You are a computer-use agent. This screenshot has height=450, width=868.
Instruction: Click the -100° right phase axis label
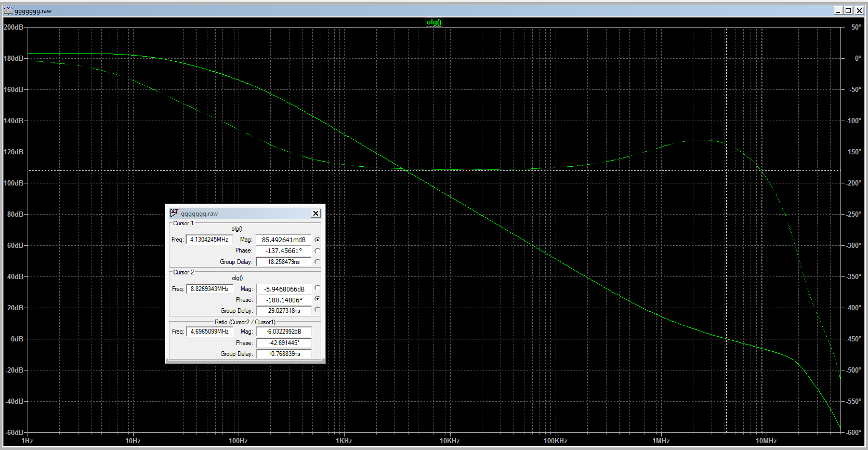click(x=854, y=121)
